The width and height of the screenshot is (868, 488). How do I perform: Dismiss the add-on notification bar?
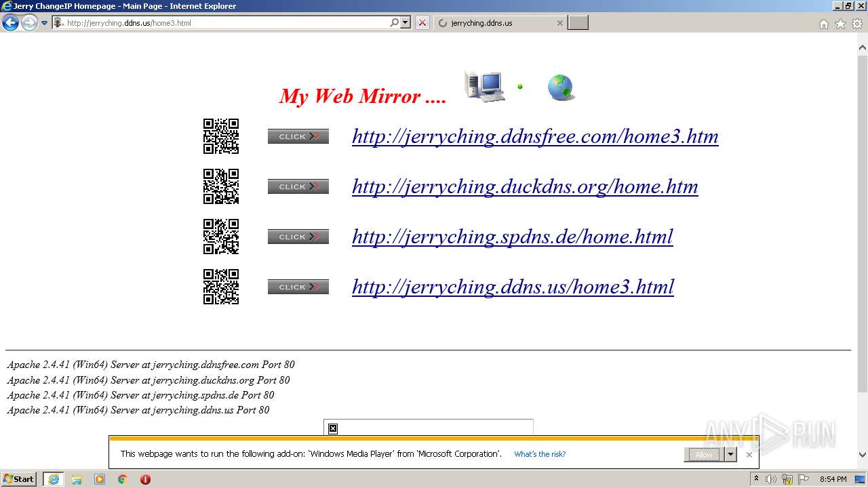pyautogui.click(x=749, y=455)
